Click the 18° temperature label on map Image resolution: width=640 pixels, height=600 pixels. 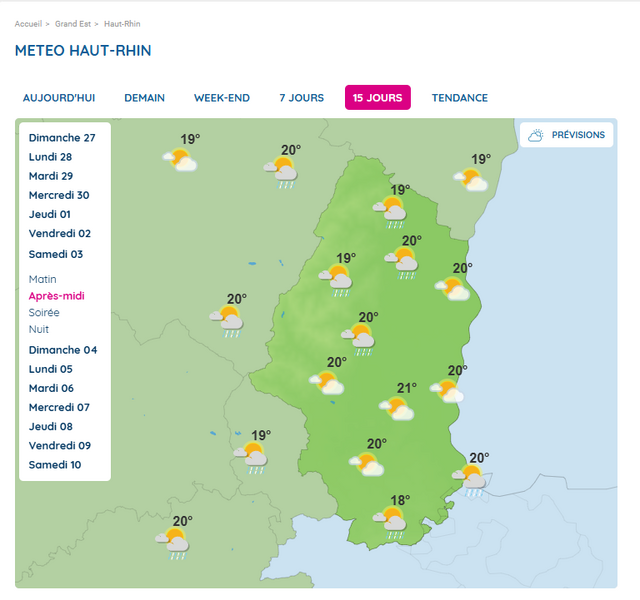click(400, 500)
